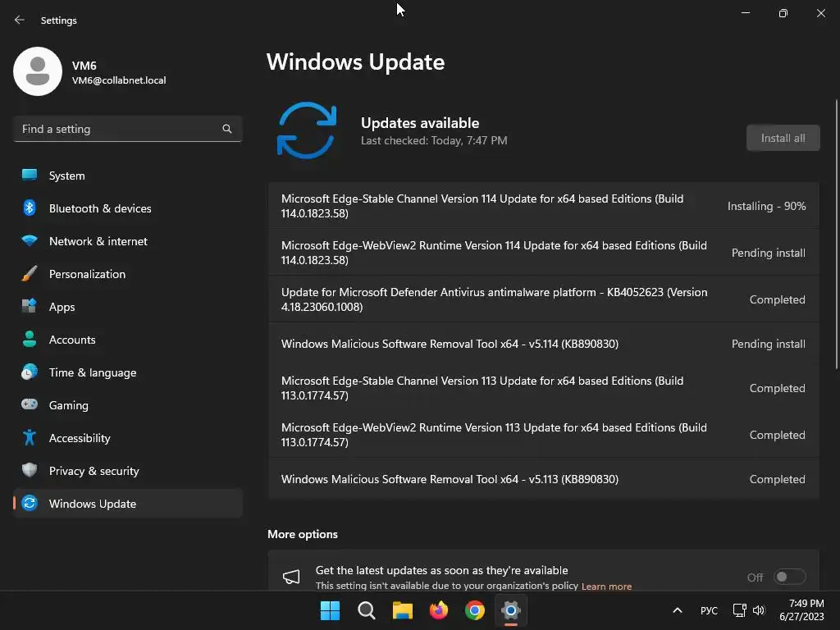
Task: Open the Personalization section
Action: (x=127, y=274)
